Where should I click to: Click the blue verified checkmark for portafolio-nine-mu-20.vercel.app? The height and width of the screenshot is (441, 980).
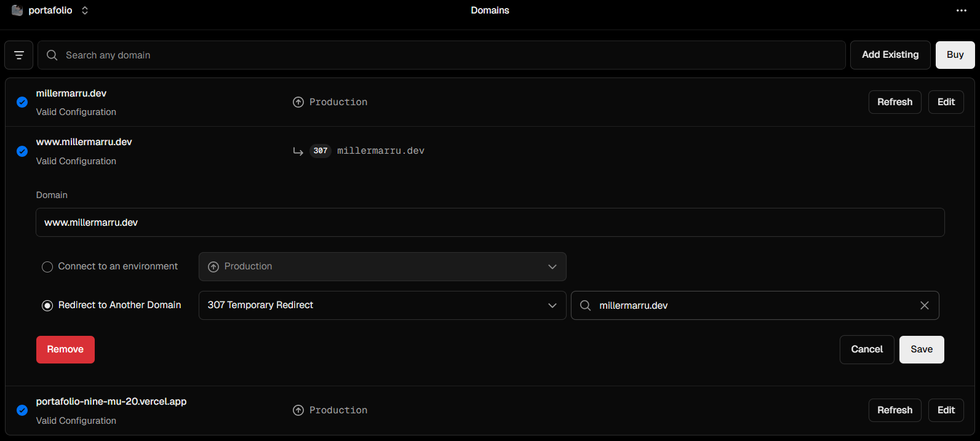pos(22,410)
